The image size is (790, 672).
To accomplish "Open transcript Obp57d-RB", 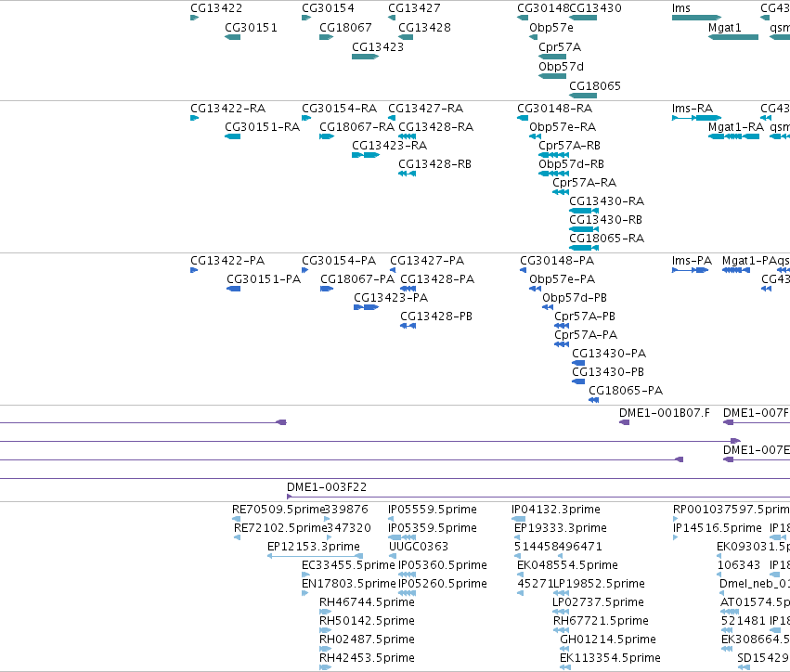I will 553,174.
